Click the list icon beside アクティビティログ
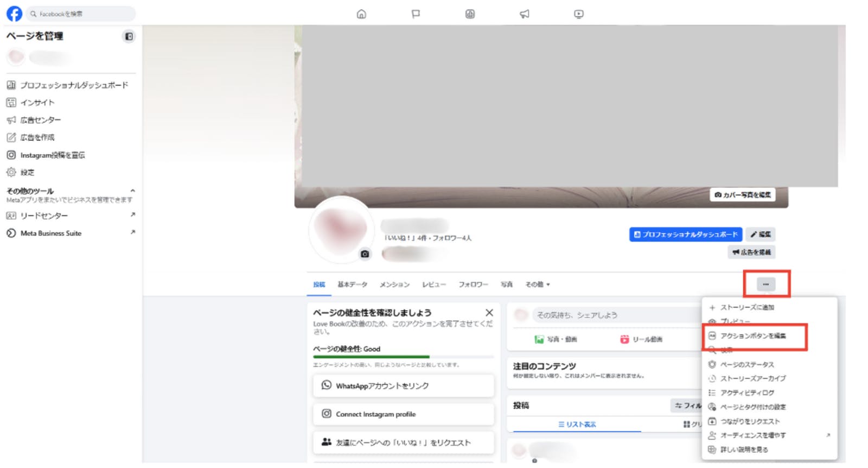 point(712,393)
